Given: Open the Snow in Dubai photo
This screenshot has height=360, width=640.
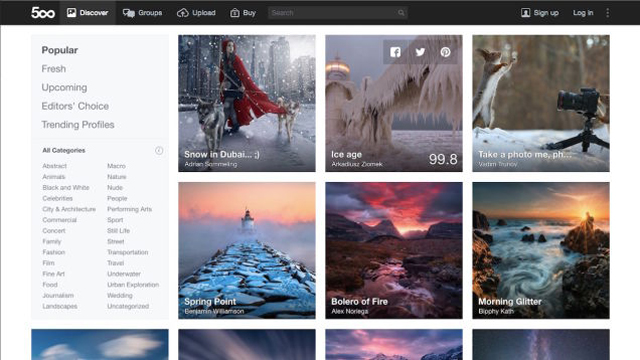Looking at the screenshot, I should pyautogui.click(x=247, y=103).
